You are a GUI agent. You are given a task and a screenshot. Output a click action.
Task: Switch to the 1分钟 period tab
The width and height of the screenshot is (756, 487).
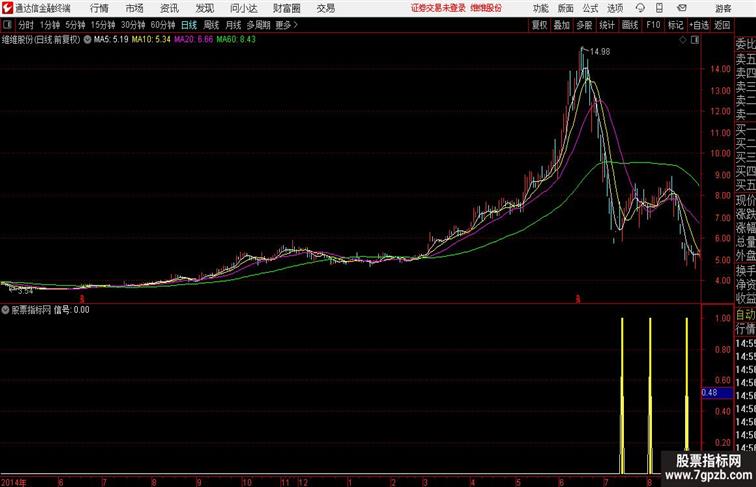(50, 25)
